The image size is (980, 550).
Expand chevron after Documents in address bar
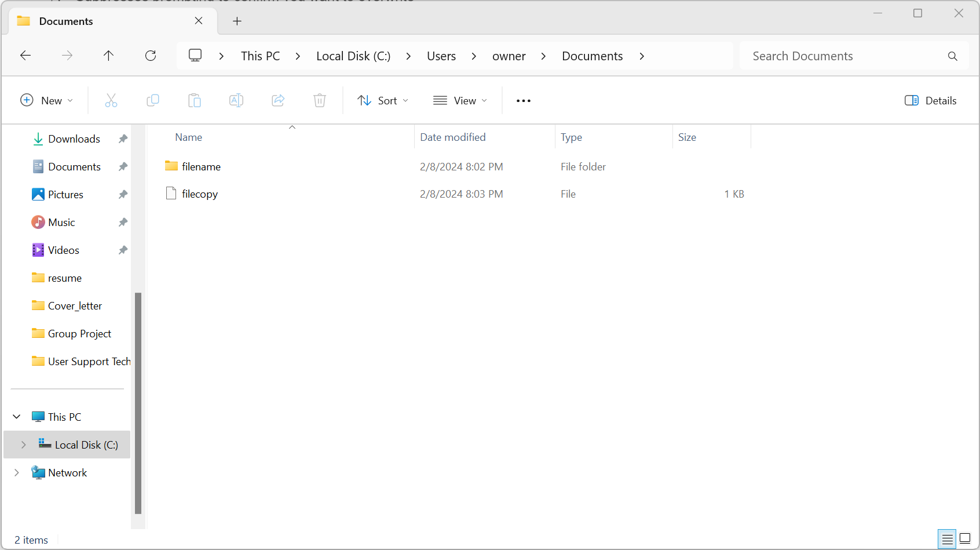pyautogui.click(x=642, y=56)
